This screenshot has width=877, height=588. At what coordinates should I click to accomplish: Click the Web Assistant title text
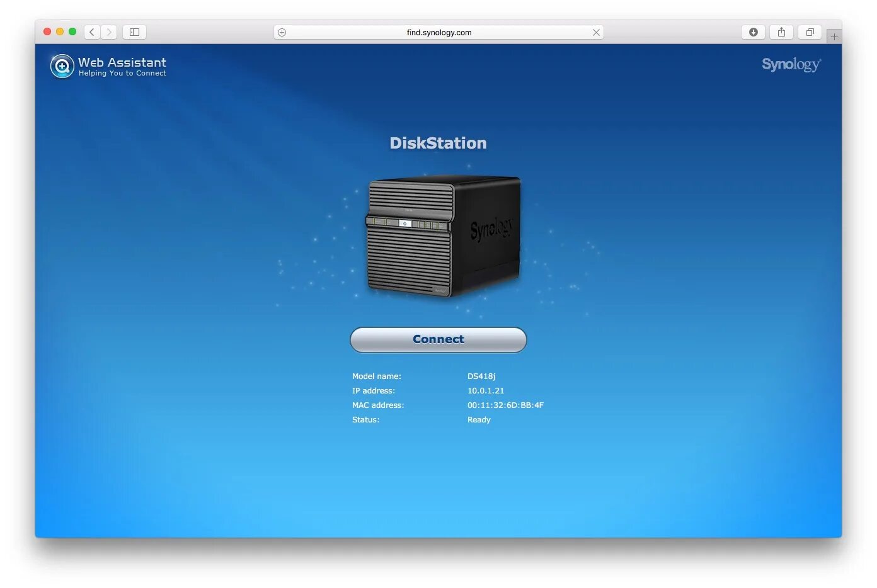click(x=122, y=62)
